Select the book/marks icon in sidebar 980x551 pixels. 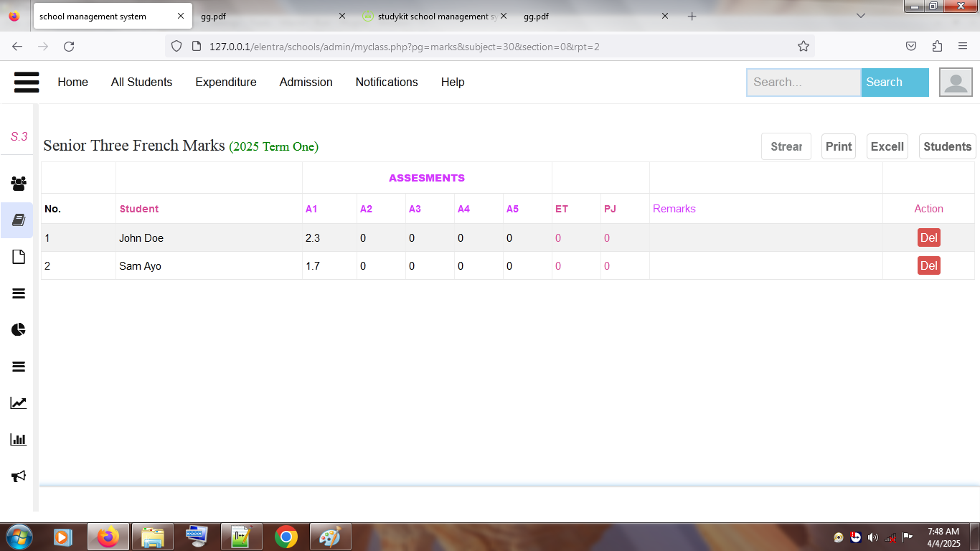click(x=17, y=220)
